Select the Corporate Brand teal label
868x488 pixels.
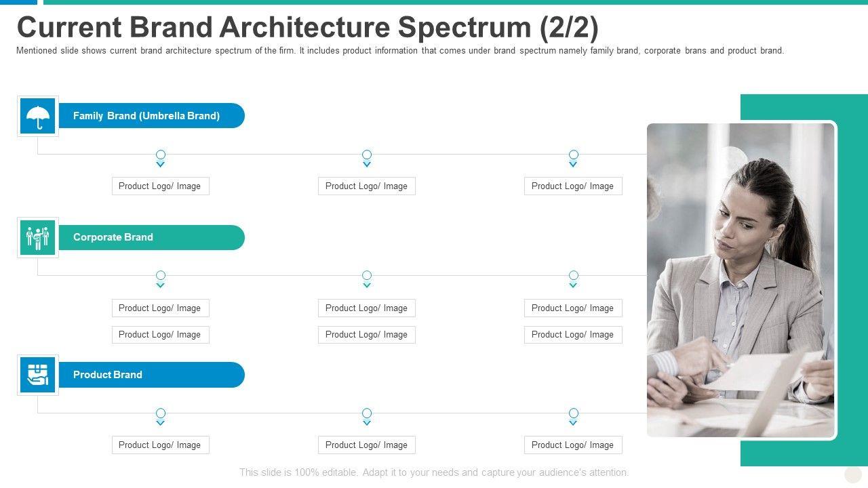(151, 237)
